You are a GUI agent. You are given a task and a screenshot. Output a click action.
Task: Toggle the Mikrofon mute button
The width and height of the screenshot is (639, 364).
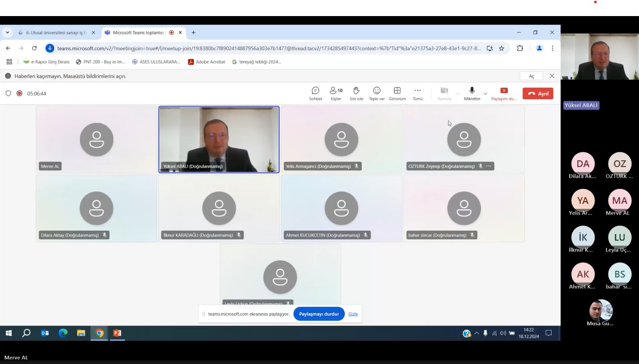tap(472, 93)
